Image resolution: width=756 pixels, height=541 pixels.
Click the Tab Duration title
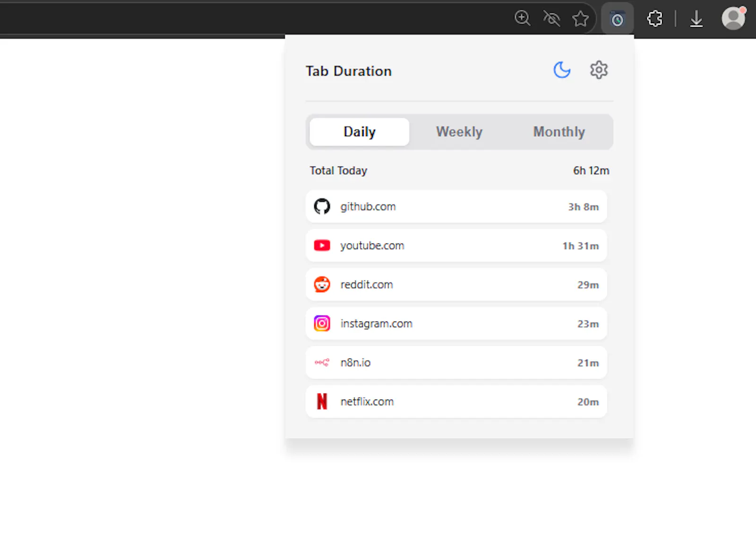pyautogui.click(x=349, y=71)
